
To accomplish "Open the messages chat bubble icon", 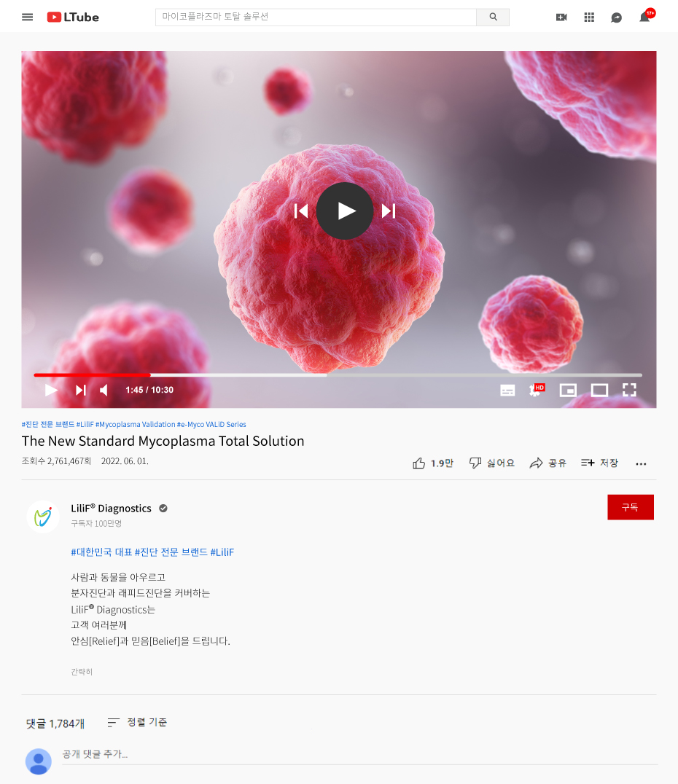I will click(x=617, y=17).
